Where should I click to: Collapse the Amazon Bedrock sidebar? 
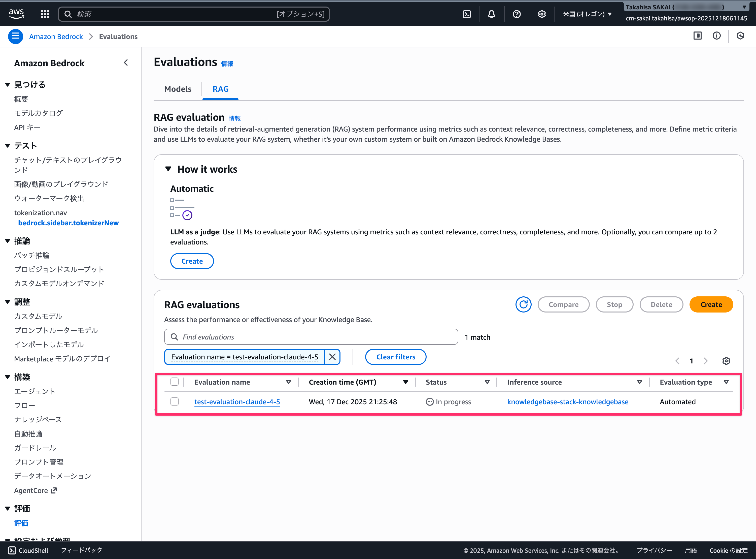(x=126, y=63)
